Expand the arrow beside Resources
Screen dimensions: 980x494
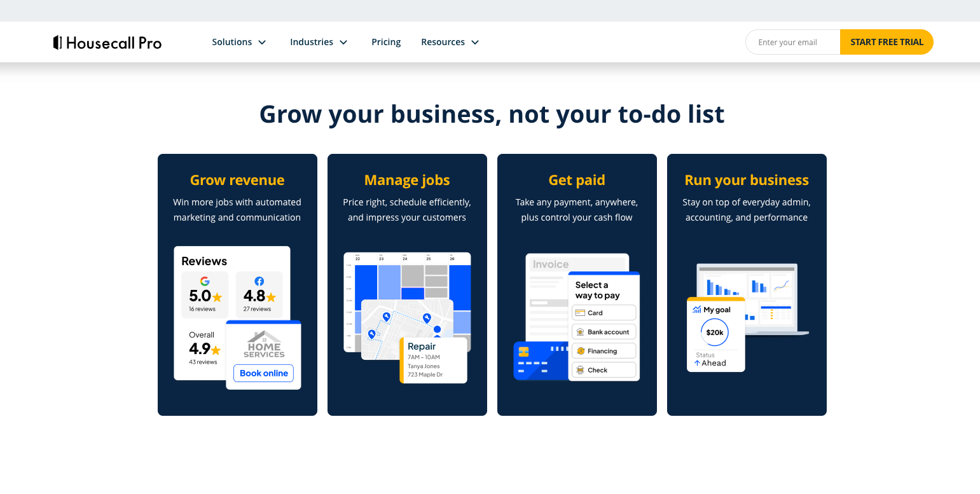(x=475, y=43)
